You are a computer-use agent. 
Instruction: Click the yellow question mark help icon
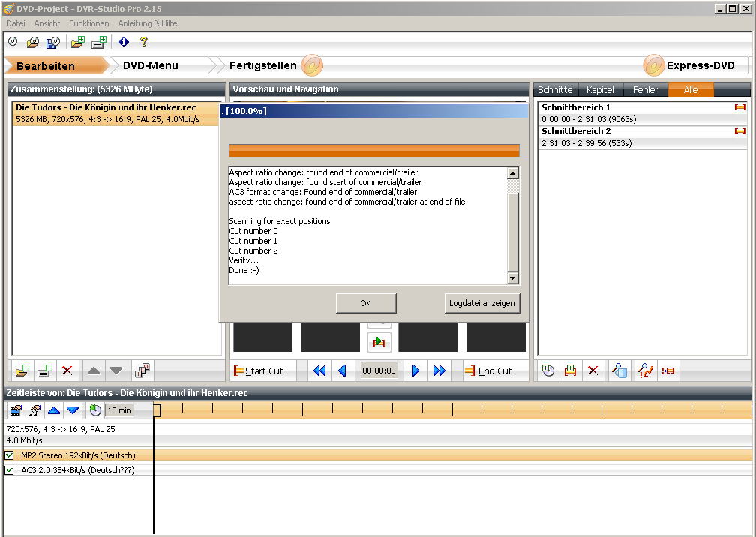point(144,42)
